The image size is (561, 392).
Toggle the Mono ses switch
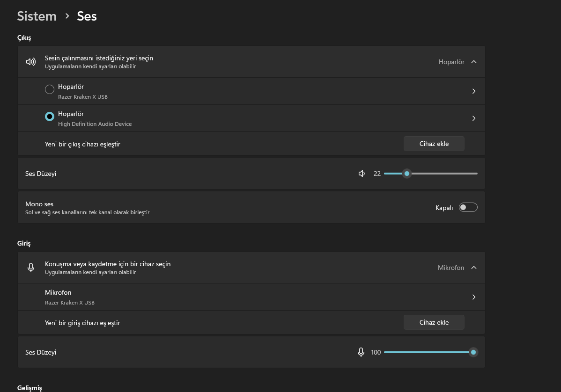(468, 208)
